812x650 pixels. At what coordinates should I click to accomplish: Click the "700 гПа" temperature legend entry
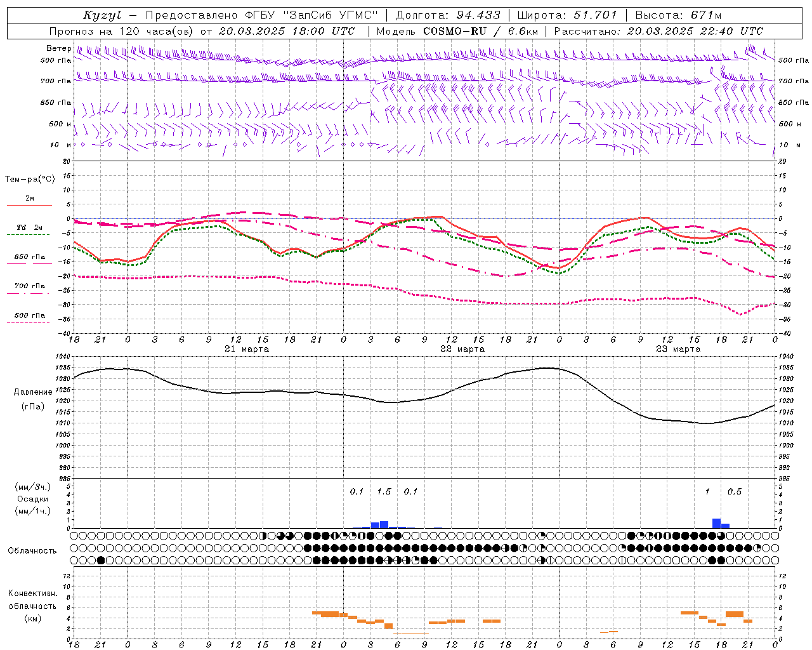tap(29, 286)
